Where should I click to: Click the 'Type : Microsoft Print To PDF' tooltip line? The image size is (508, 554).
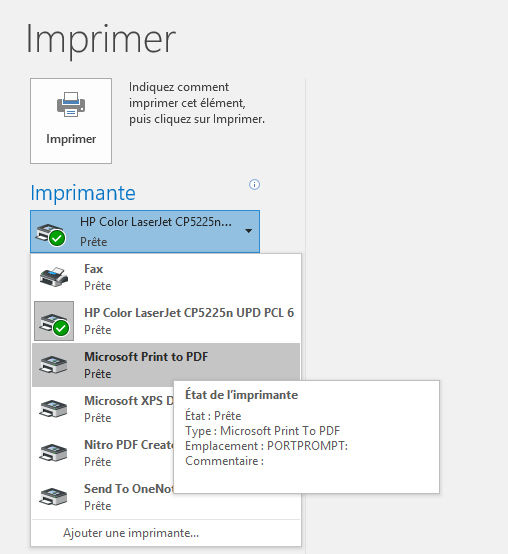[x=262, y=431]
